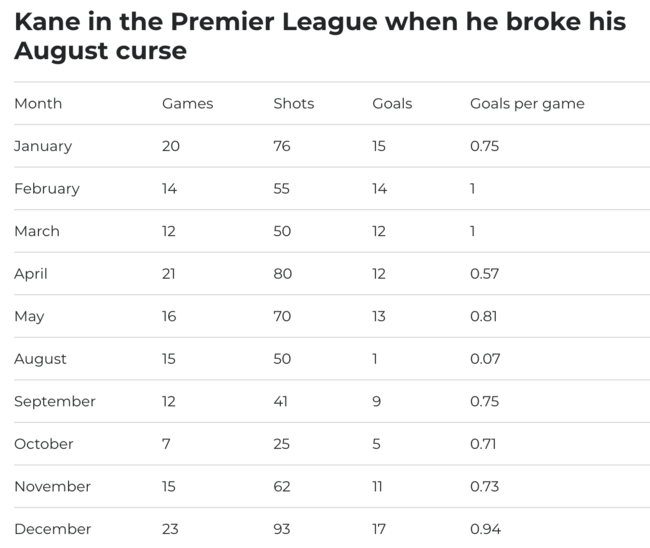Select the August row label
The width and height of the screenshot is (650, 548).
[40, 359]
